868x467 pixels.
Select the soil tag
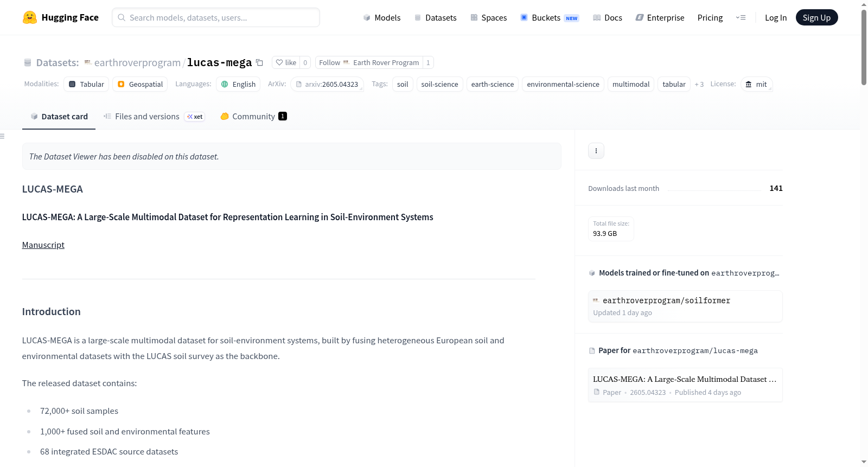tap(403, 84)
